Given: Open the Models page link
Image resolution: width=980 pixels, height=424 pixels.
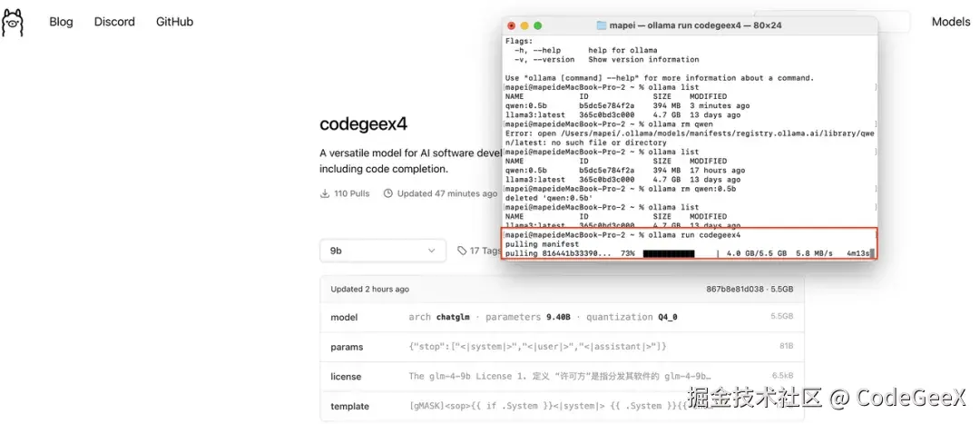Looking at the screenshot, I should point(951,22).
